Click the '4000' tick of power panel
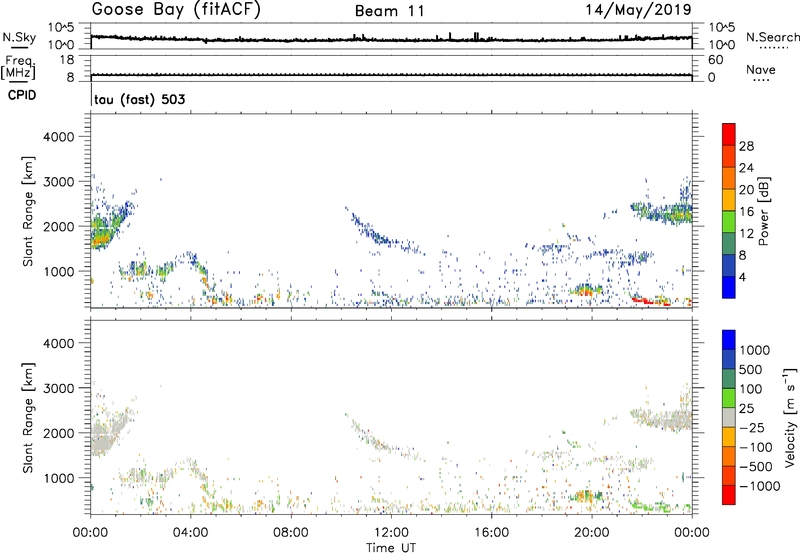 [x=59, y=137]
